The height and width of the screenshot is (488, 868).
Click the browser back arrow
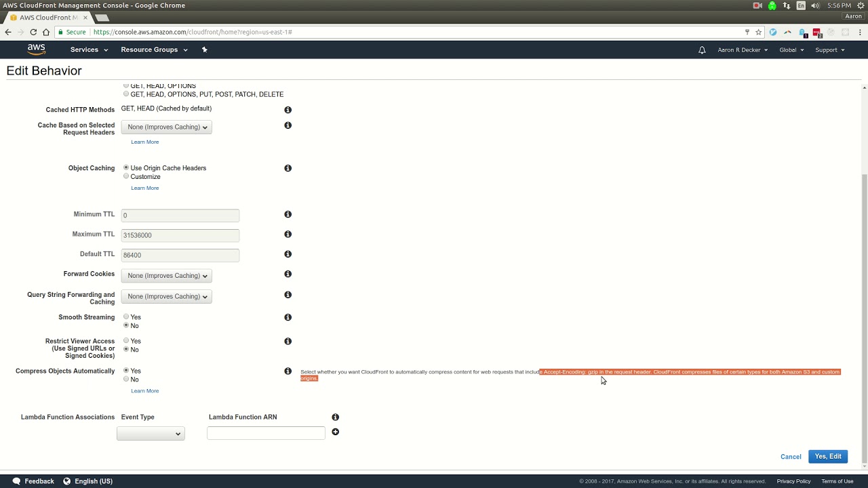pos(8,32)
